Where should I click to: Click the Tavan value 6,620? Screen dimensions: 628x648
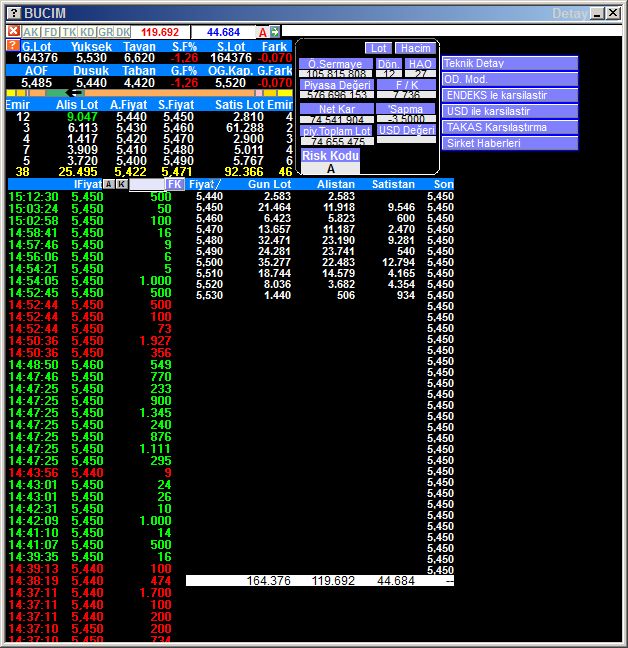tap(139, 58)
